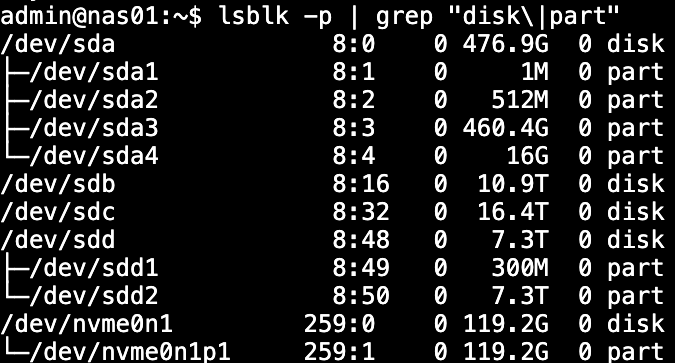This screenshot has height=363, width=675.
Task: Click the 16.4T size of sdc
Action: [513, 212]
